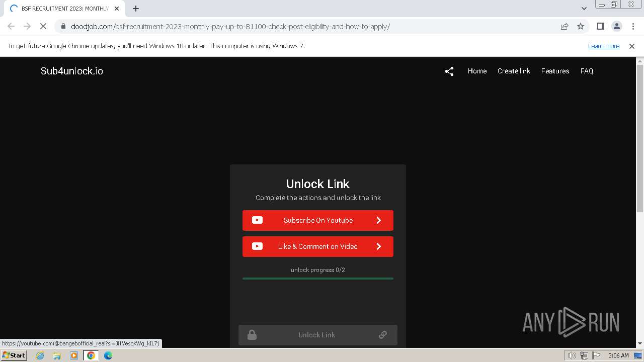644x362 pixels.
Task: Stop loading the page
Action: tap(43, 26)
